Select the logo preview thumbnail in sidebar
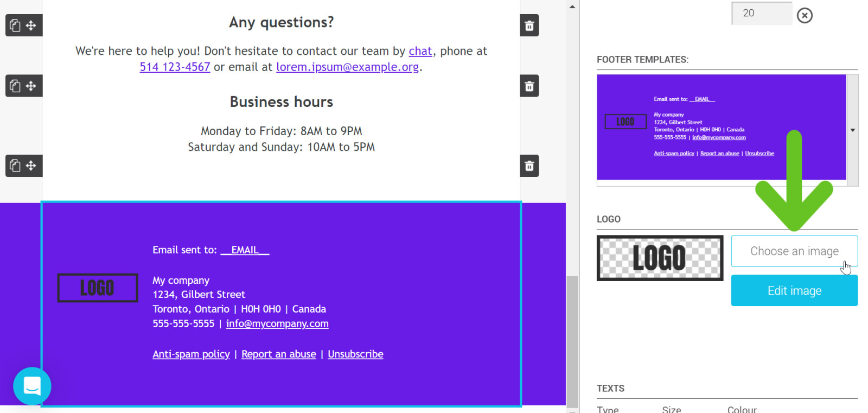Screen dimensions: 868x413 coord(660,258)
